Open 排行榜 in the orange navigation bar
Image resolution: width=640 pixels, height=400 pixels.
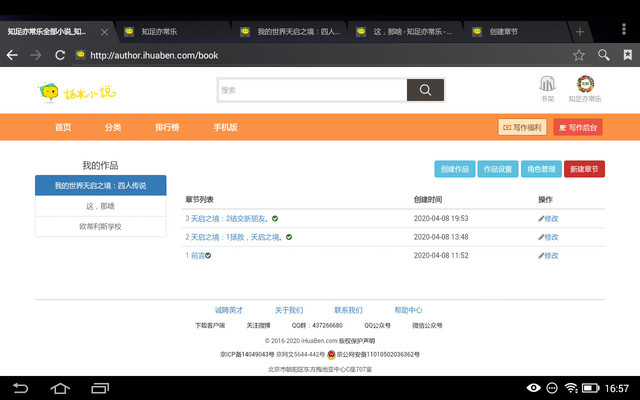point(167,127)
